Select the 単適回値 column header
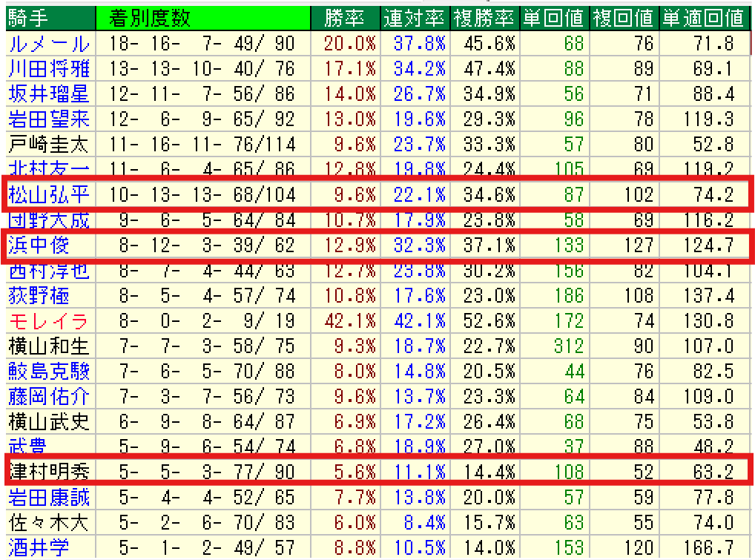 point(705,16)
